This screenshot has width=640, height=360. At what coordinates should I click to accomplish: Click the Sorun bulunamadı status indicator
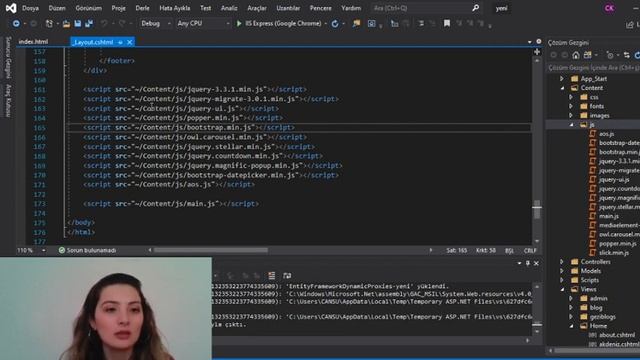[x=87, y=250]
